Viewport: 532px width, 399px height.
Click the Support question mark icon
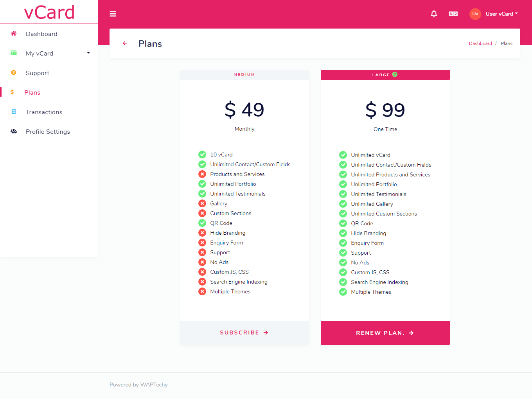point(13,73)
